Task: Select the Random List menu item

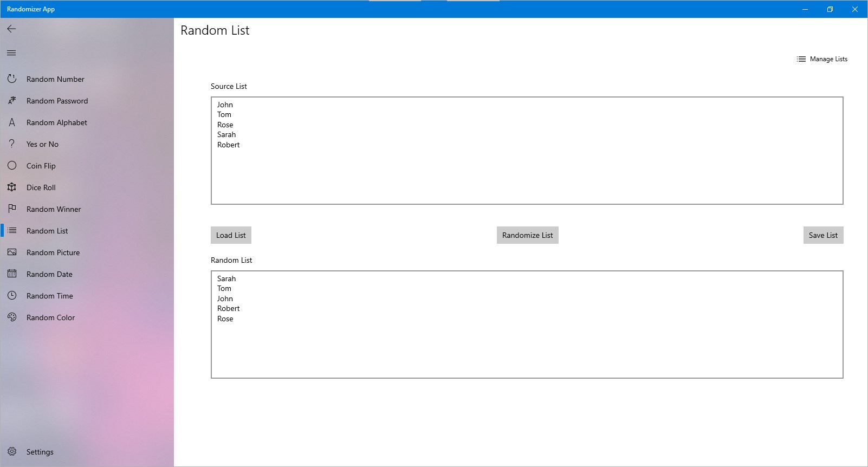Action: pos(87,231)
